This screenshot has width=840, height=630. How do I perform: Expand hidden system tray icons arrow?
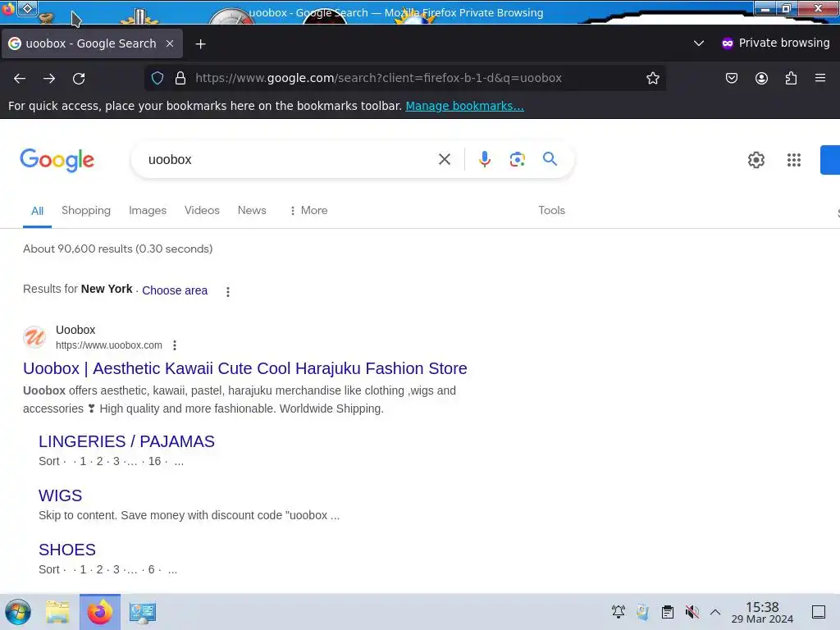tap(715, 612)
